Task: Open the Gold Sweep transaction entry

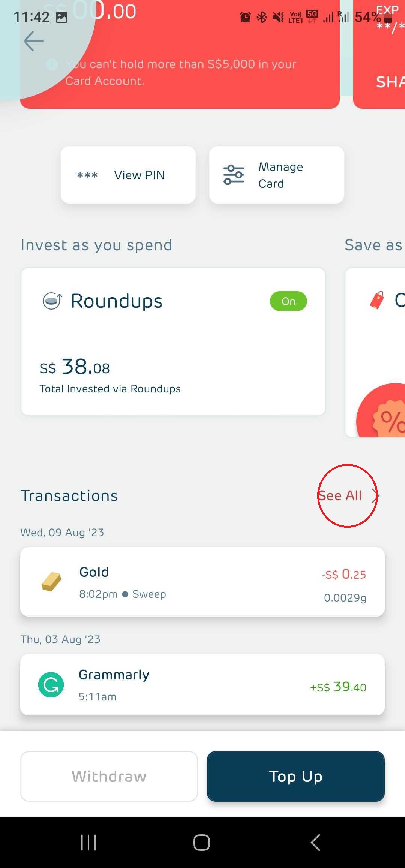Action: [202, 582]
